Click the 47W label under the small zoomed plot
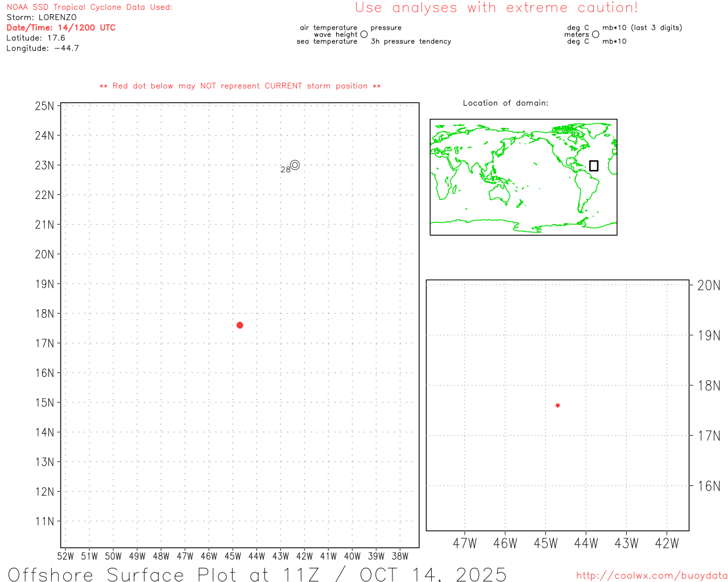This screenshot has width=728, height=582. click(x=465, y=543)
